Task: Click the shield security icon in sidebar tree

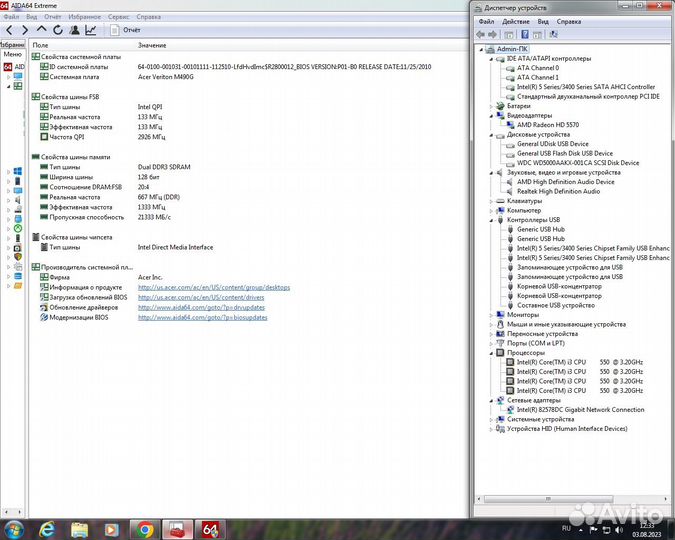Action: pyautogui.click(x=18, y=257)
